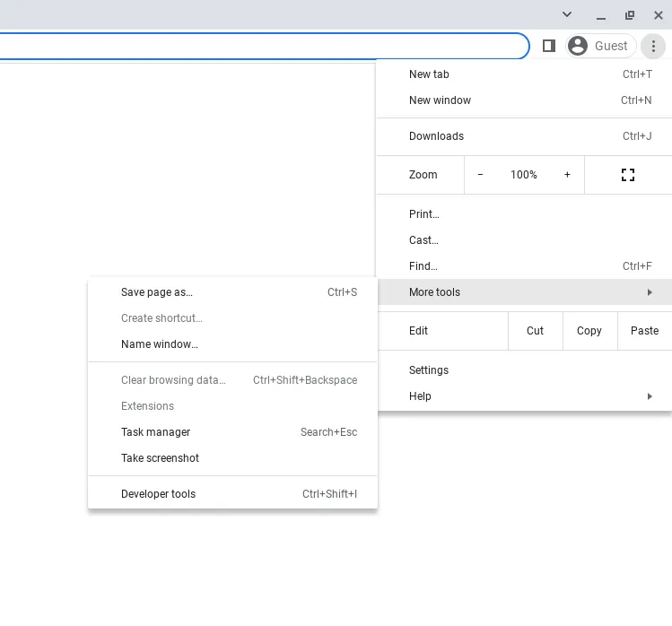Image resolution: width=672 pixels, height=626 pixels.
Task: Decrease zoom with the minus button
Action: (480, 175)
